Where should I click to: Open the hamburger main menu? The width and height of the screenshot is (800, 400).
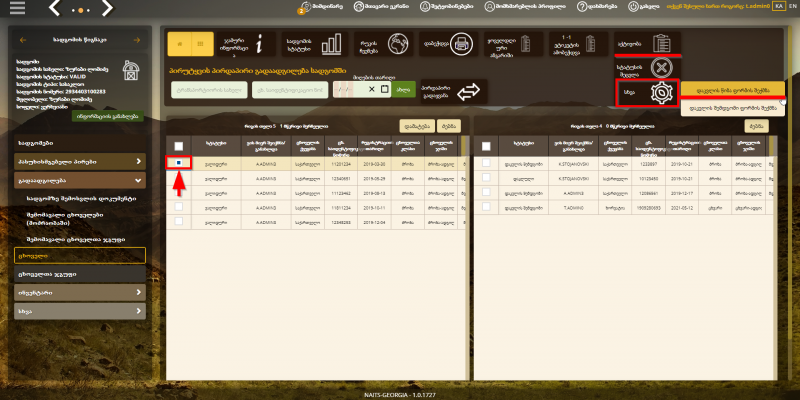tap(17, 8)
